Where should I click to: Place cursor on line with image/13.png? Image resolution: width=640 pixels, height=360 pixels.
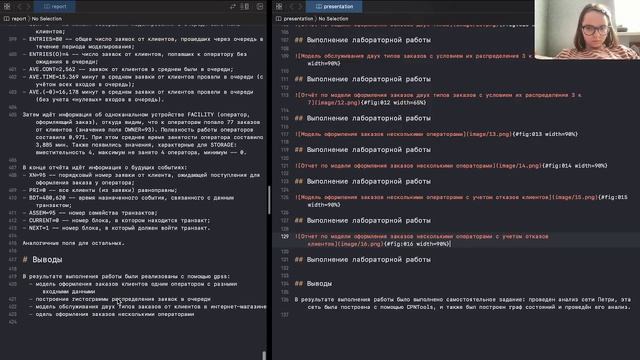[x=436, y=134]
